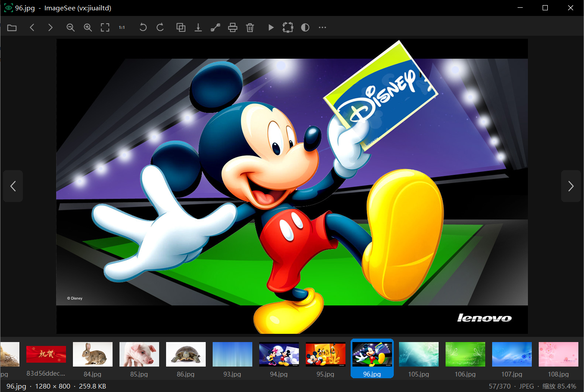The image size is (584, 392).
Task: Go to next image via toolbar arrow
Action: pos(50,28)
